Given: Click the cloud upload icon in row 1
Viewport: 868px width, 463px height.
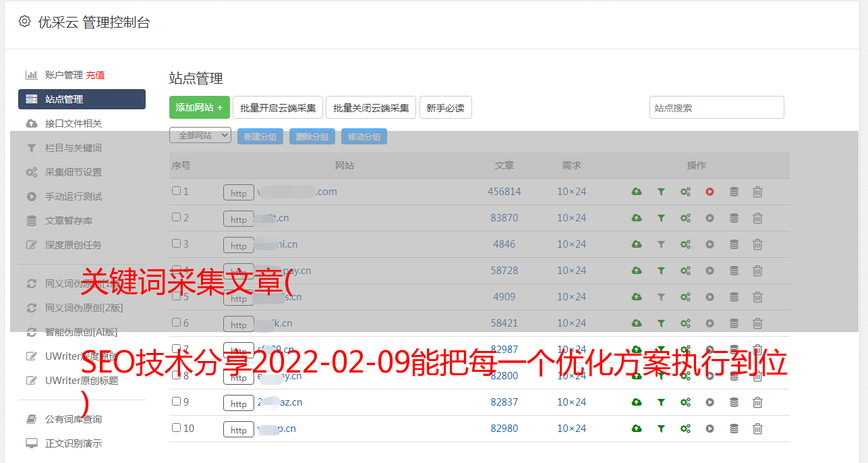Looking at the screenshot, I should (x=637, y=192).
